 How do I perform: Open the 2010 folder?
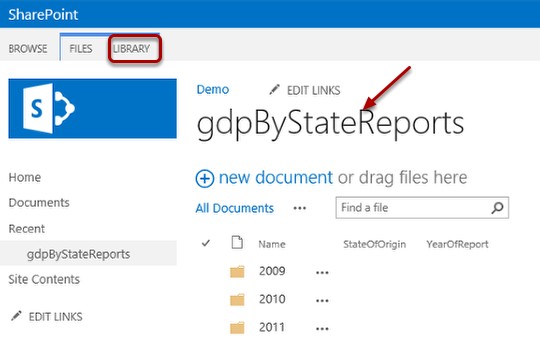tap(272, 299)
